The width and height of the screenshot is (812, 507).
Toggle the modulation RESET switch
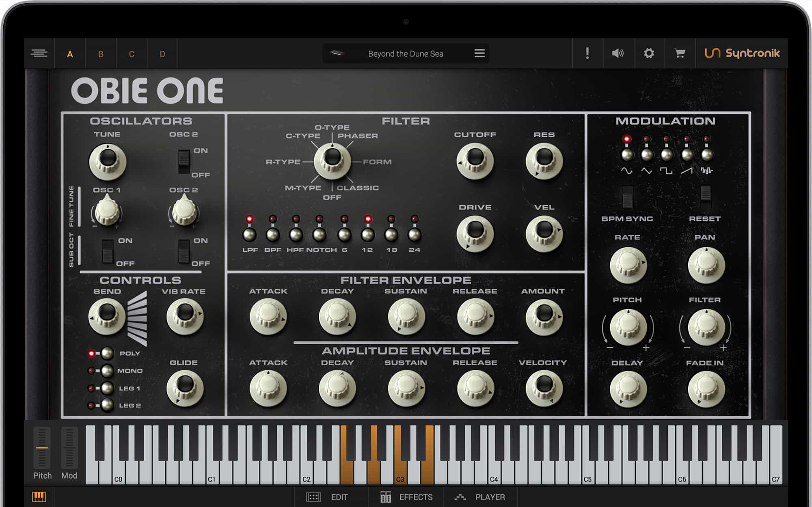pyautogui.click(x=706, y=197)
